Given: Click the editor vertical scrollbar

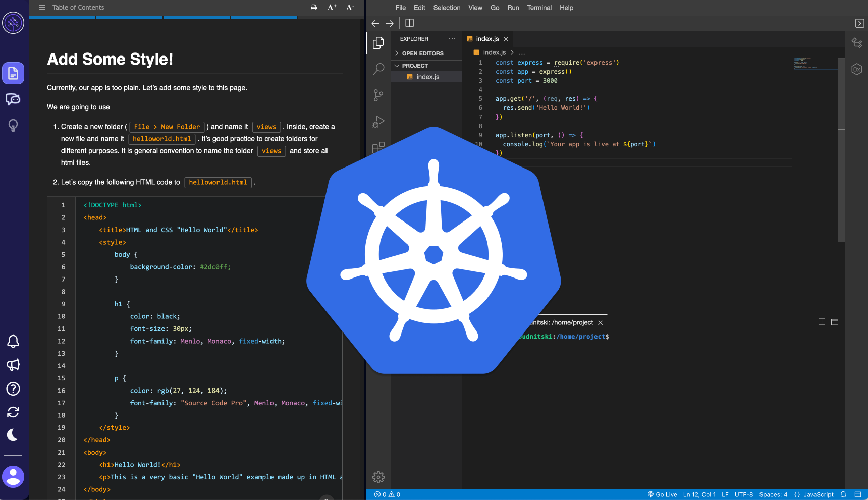Looking at the screenshot, I should coord(841,149).
